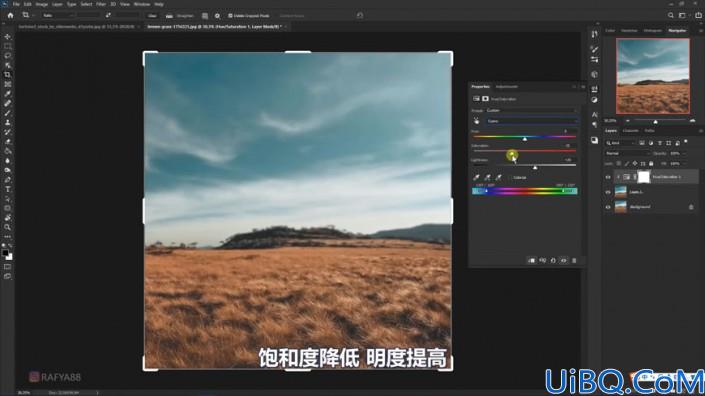
Task: Select the Move tool in the toolbar
Action: point(8,36)
